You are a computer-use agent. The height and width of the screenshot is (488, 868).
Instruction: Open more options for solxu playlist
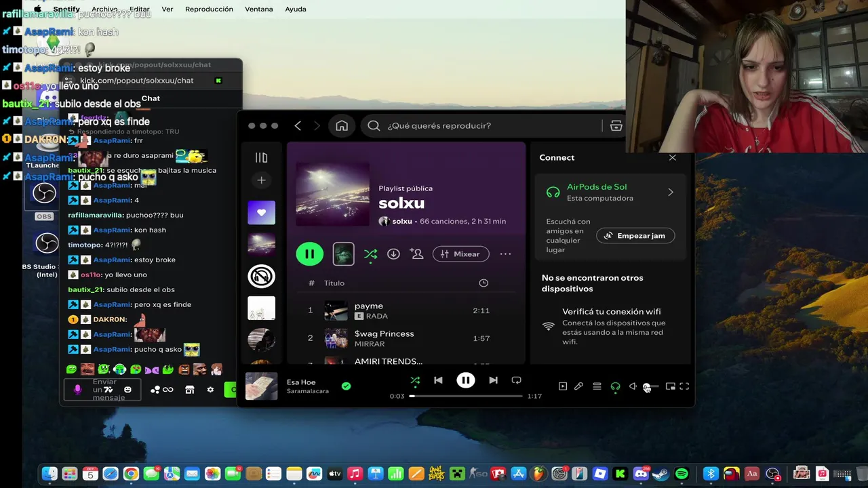tap(505, 253)
